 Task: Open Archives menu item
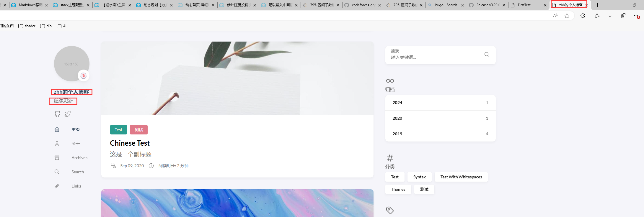[x=79, y=158]
